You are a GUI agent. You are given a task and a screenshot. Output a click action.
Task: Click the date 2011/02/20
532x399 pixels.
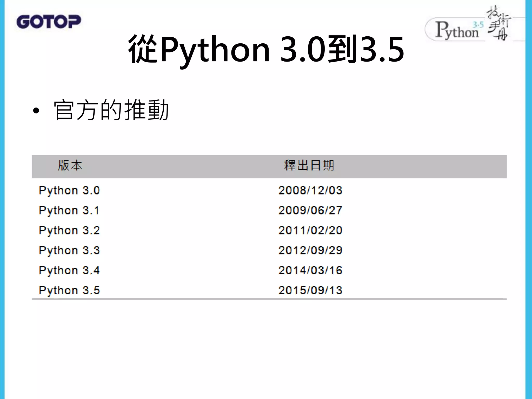tap(310, 230)
